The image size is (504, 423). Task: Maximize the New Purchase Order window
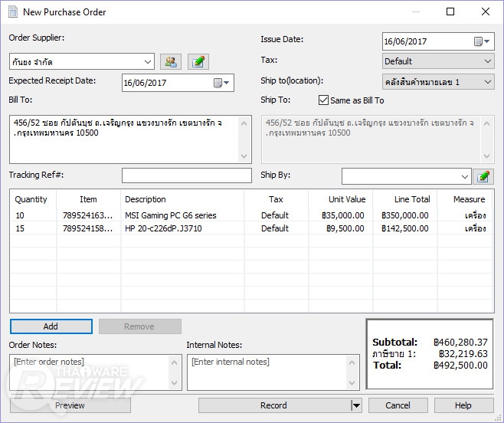[x=450, y=12]
